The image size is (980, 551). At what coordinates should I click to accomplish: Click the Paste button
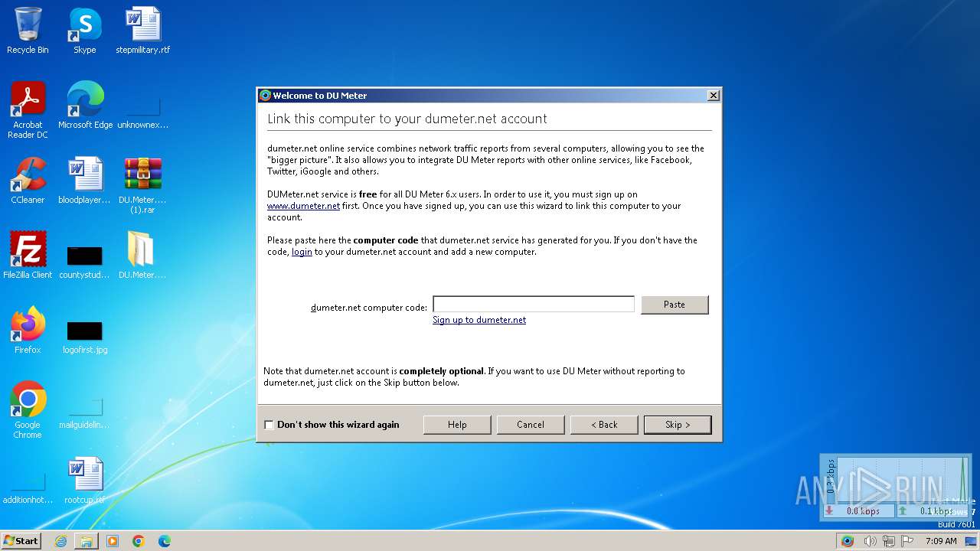(x=675, y=305)
